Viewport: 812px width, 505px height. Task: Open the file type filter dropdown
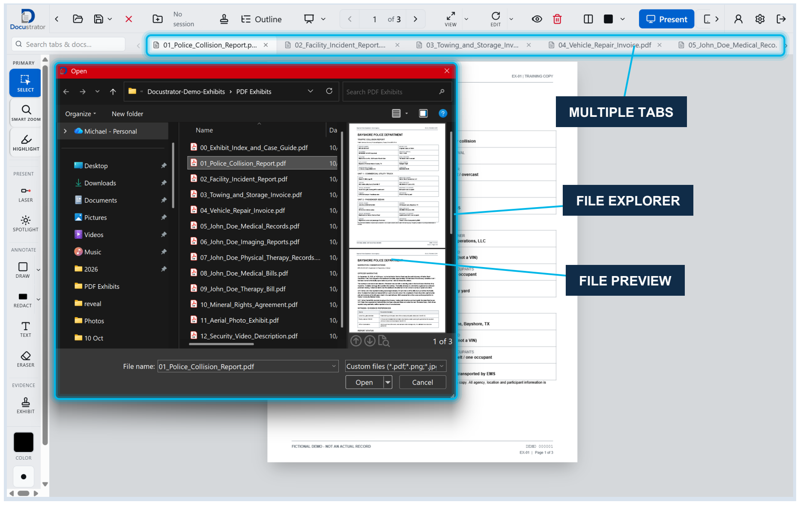click(x=396, y=366)
